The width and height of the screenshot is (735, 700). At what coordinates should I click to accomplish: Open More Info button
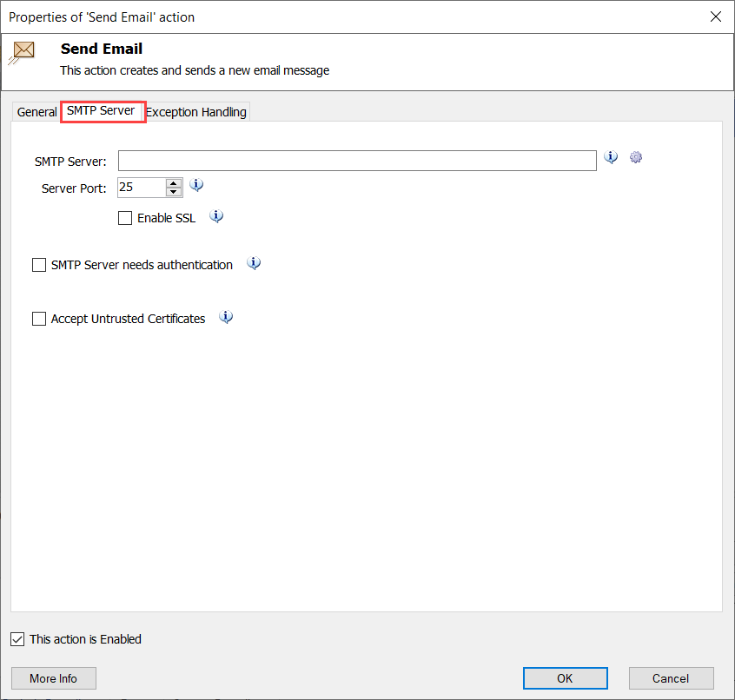point(54,678)
